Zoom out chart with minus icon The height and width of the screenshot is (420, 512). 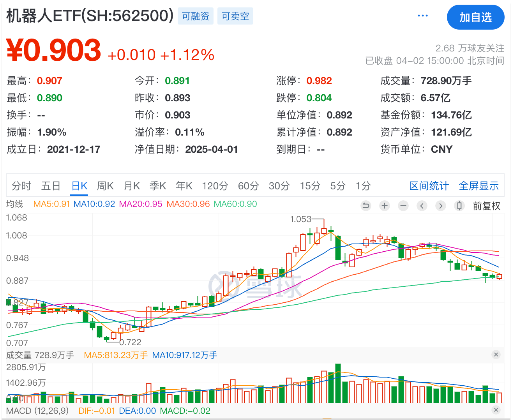point(403,206)
